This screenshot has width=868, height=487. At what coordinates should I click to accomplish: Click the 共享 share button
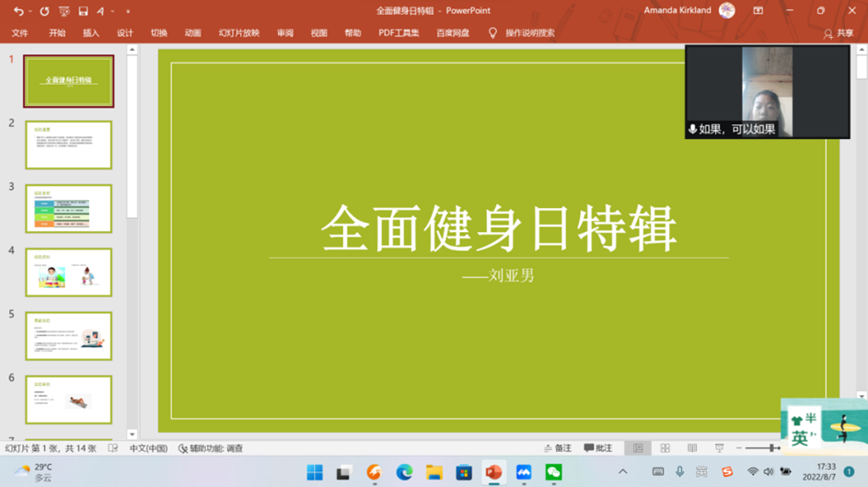(x=838, y=33)
